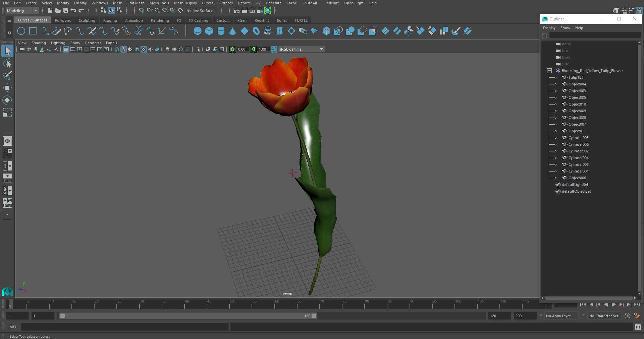Image resolution: width=644 pixels, height=339 pixels.
Task: Open the sRGB gamma view transform dropdown
Action: (x=301, y=49)
